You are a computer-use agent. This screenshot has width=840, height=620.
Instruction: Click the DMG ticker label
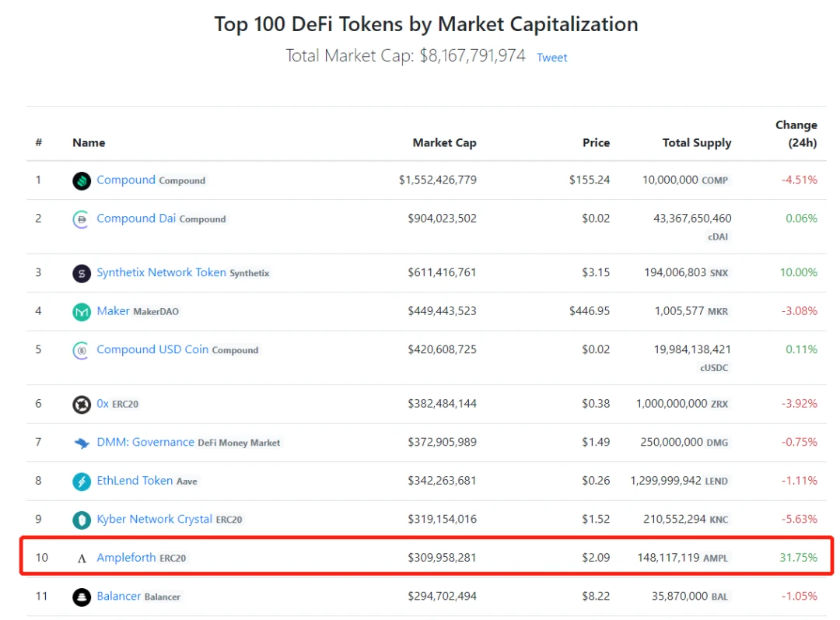[x=717, y=443]
